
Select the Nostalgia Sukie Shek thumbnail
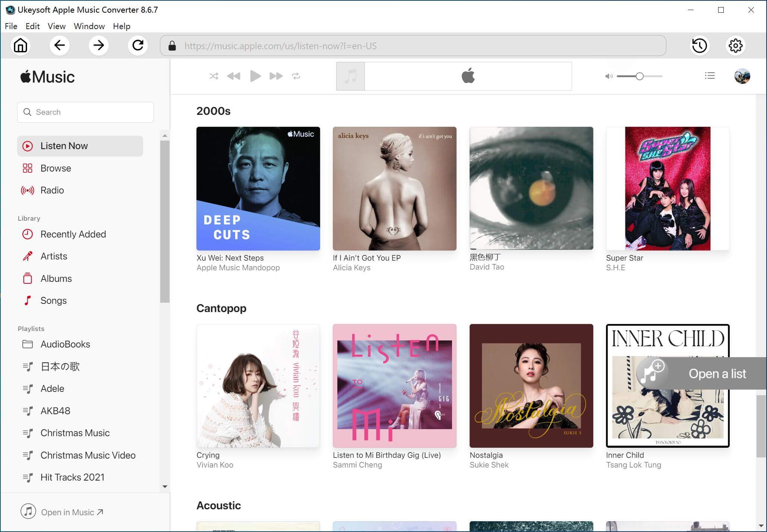click(x=531, y=386)
